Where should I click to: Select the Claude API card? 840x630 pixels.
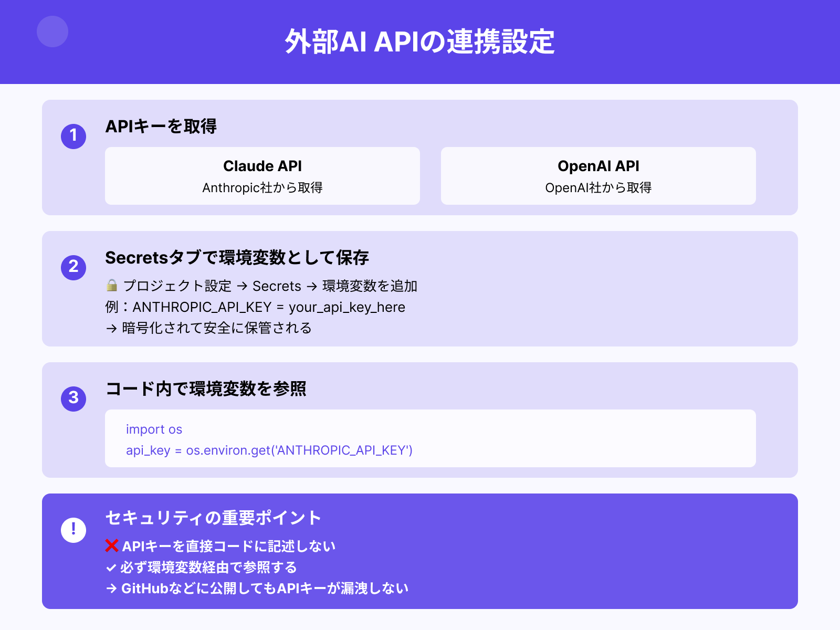262,175
